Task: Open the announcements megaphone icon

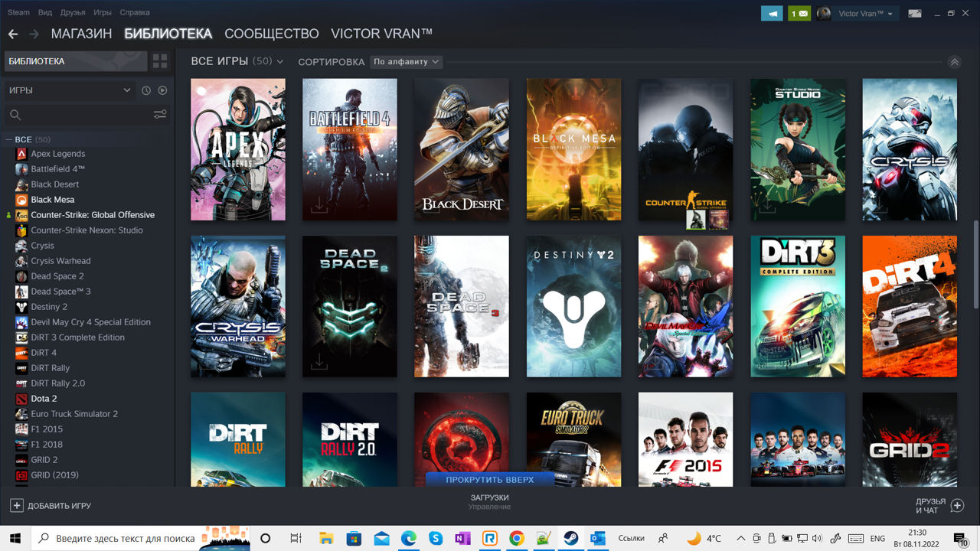Action: (772, 13)
